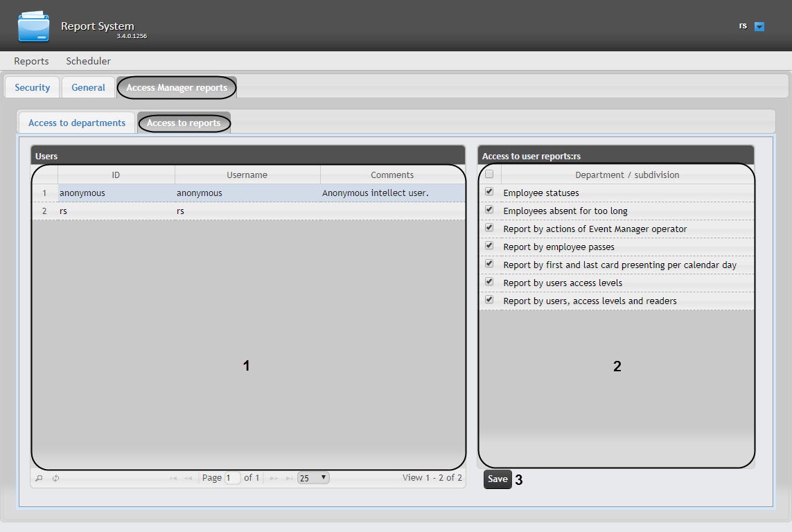Open the rows-per-page dropdown showing 25
792x532 pixels.
tap(313, 478)
